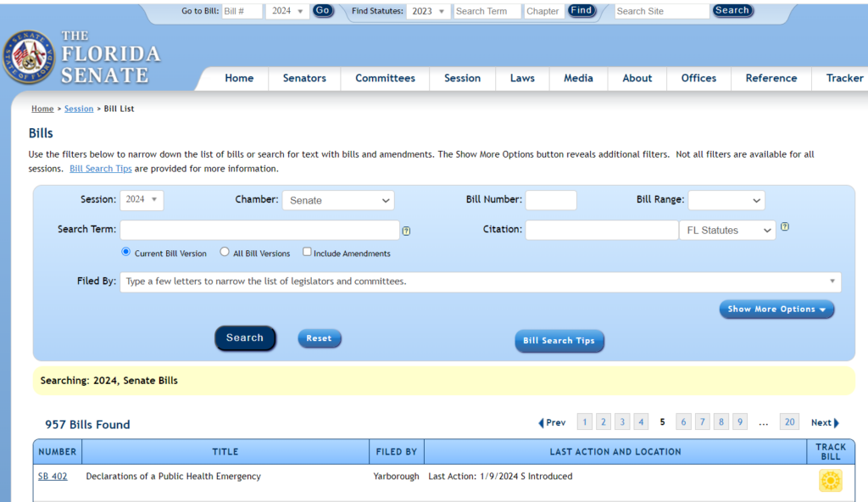
Task: Open the Go to Bill year dropdown
Action: pyautogui.click(x=287, y=11)
